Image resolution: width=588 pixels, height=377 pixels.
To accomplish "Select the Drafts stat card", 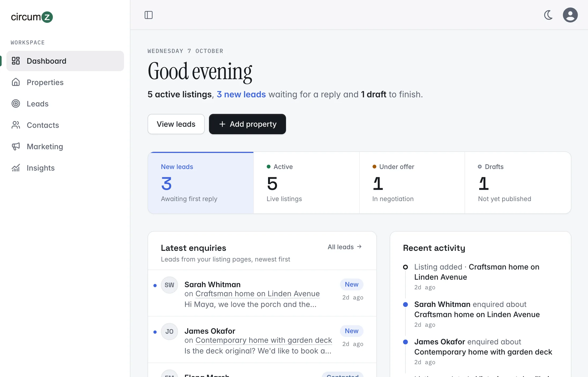I will click(518, 183).
